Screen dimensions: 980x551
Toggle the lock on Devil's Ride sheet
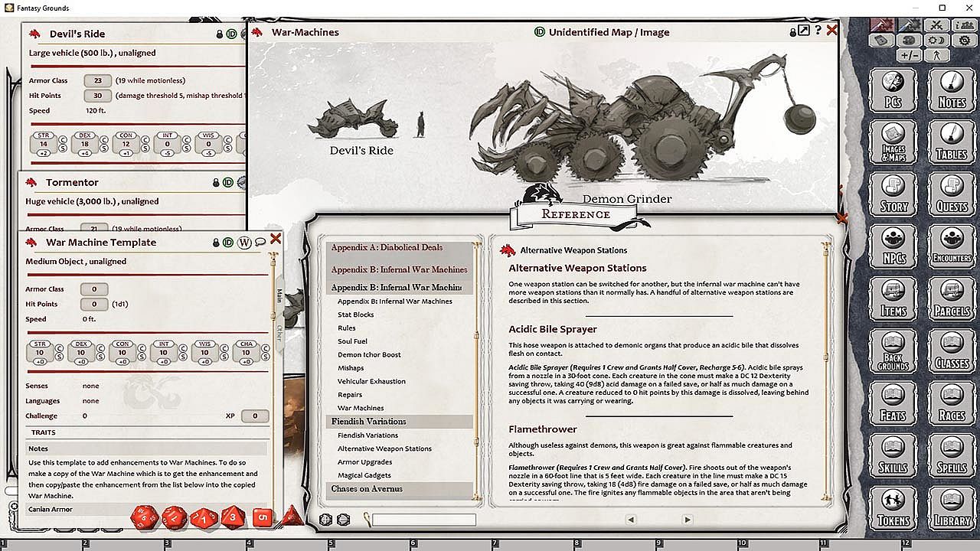click(x=219, y=34)
